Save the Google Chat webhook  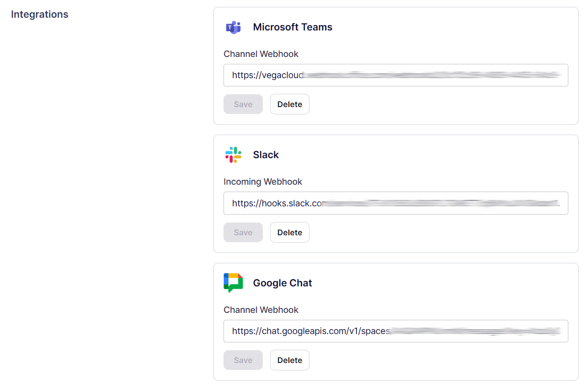point(243,360)
